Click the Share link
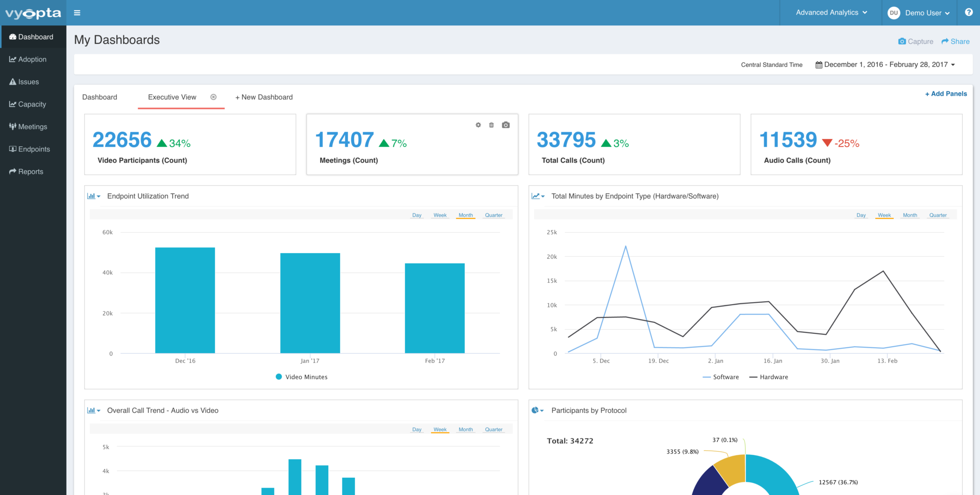Viewport: 980px width, 495px height. point(955,42)
